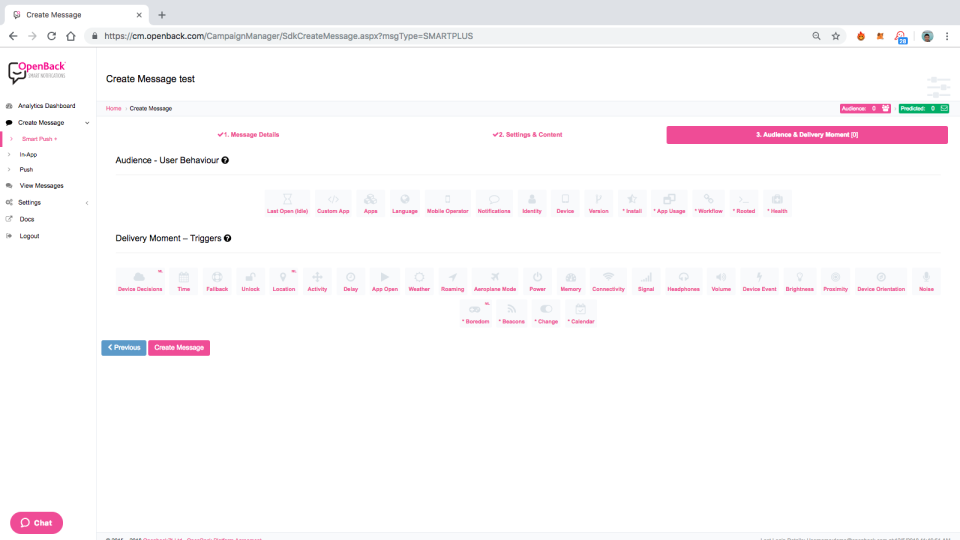Open Smart Push + in sidebar
This screenshot has height=540, width=960.
pyautogui.click(x=39, y=139)
